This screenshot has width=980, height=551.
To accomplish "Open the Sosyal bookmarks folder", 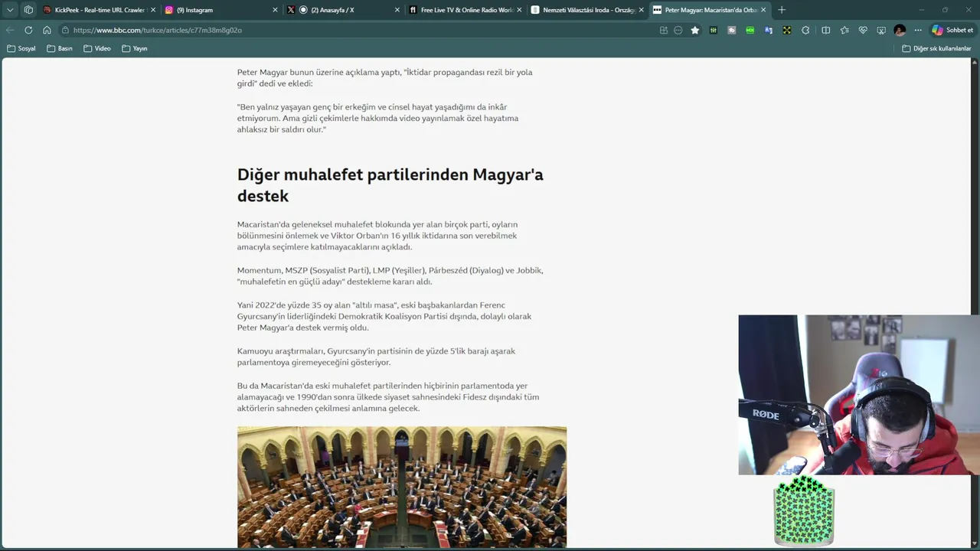I will [x=21, y=48].
